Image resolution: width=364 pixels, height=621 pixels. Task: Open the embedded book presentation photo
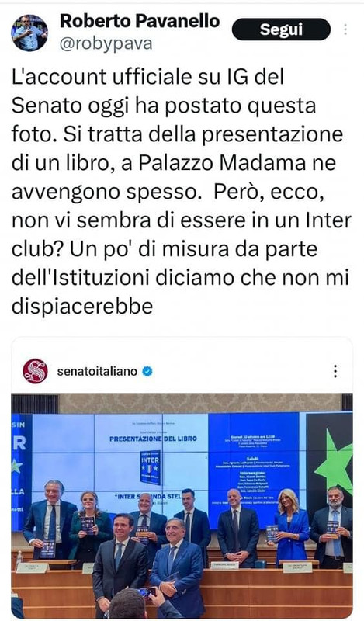[182, 506]
